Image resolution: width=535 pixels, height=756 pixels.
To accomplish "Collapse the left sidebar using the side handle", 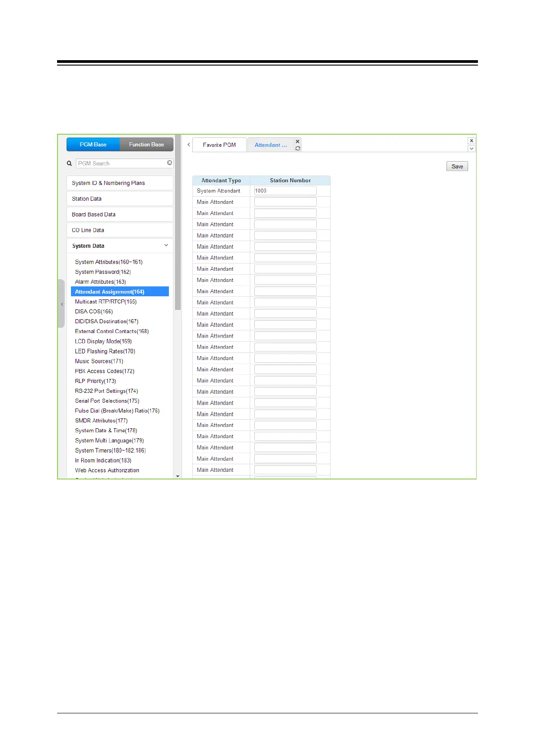I will (x=62, y=304).
